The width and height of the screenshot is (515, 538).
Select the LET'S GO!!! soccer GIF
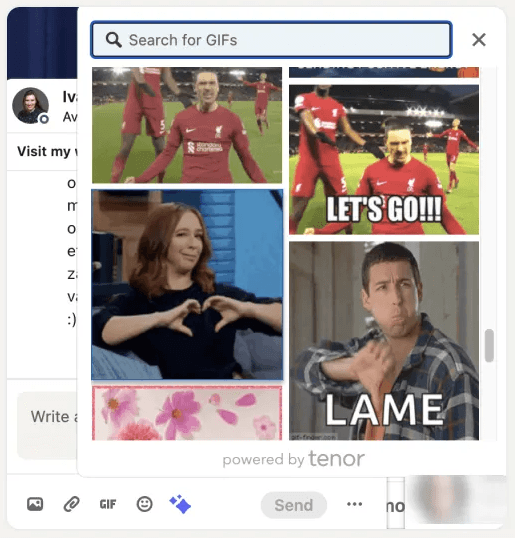(x=384, y=160)
